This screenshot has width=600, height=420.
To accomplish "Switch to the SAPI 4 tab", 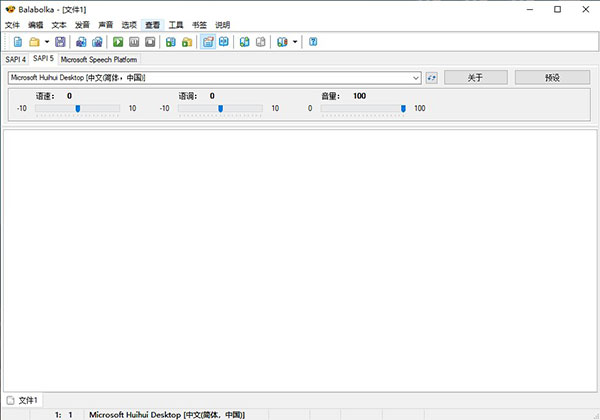I will [x=16, y=59].
